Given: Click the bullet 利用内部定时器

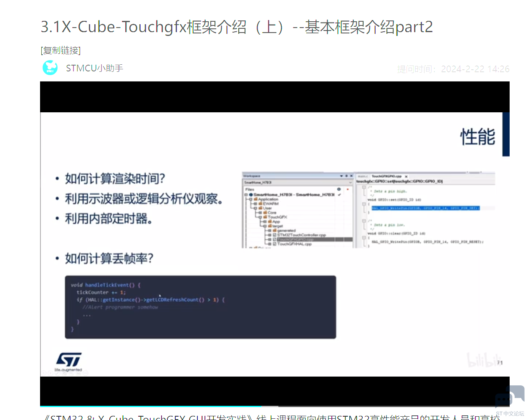Looking at the screenshot, I should (109, 218).
